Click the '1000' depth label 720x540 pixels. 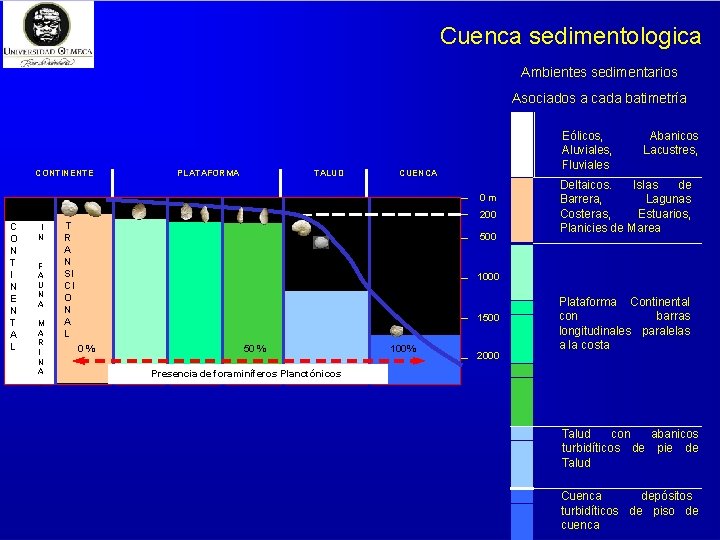coord(488,277)
